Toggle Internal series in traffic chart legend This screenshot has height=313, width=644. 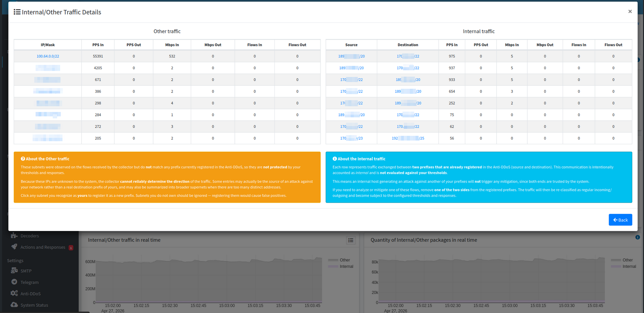click(x=341, y=267)
